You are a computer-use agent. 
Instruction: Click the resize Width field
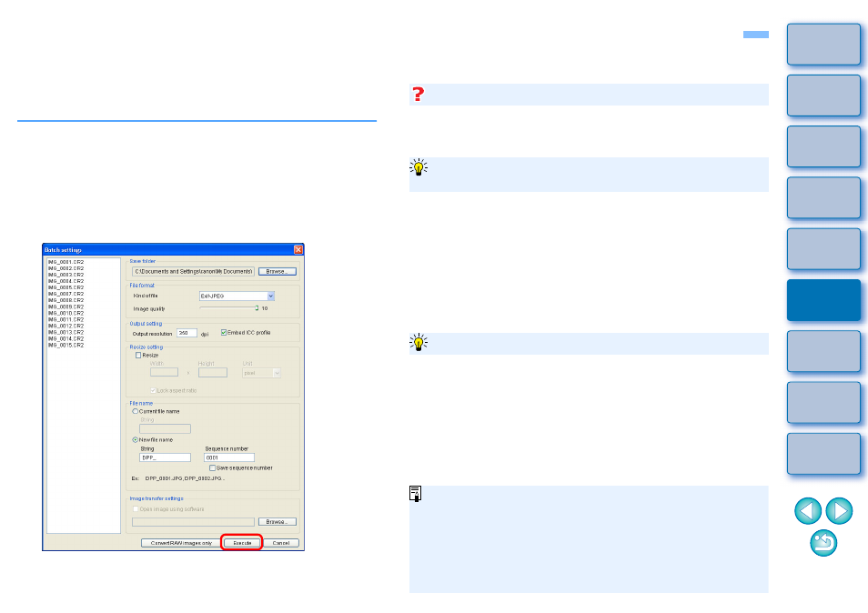(x=164, y=373)
